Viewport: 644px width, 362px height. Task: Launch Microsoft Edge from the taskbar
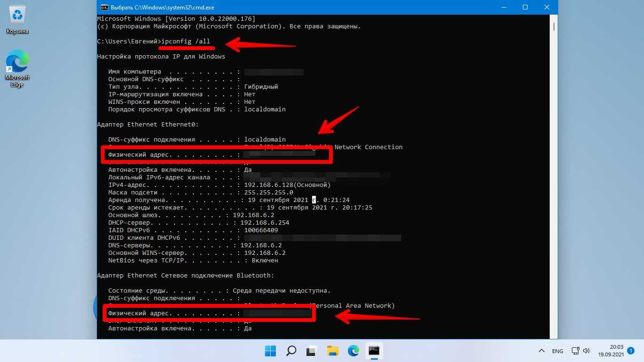354,351
